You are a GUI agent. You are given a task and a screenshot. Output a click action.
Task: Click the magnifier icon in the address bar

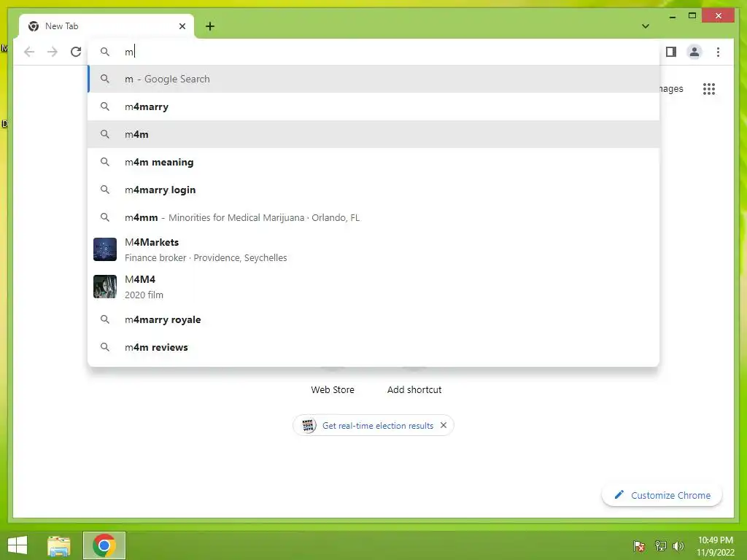coord(105,52)
